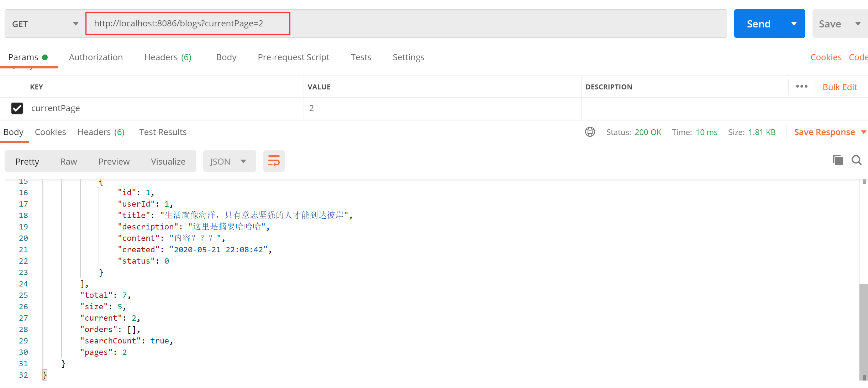868x388 pixels.
Task: Click the Pretty view icon
Action: (28, 161)
